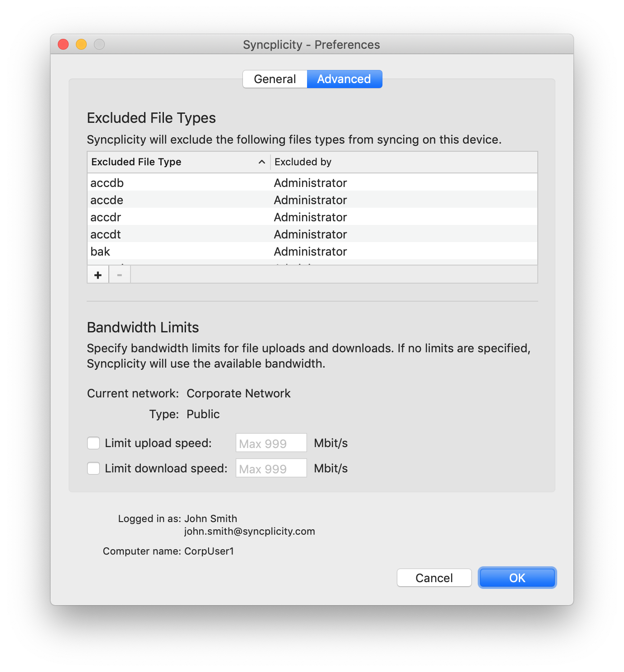Enable the Limit upload speed checkbox

coord(93,443)
